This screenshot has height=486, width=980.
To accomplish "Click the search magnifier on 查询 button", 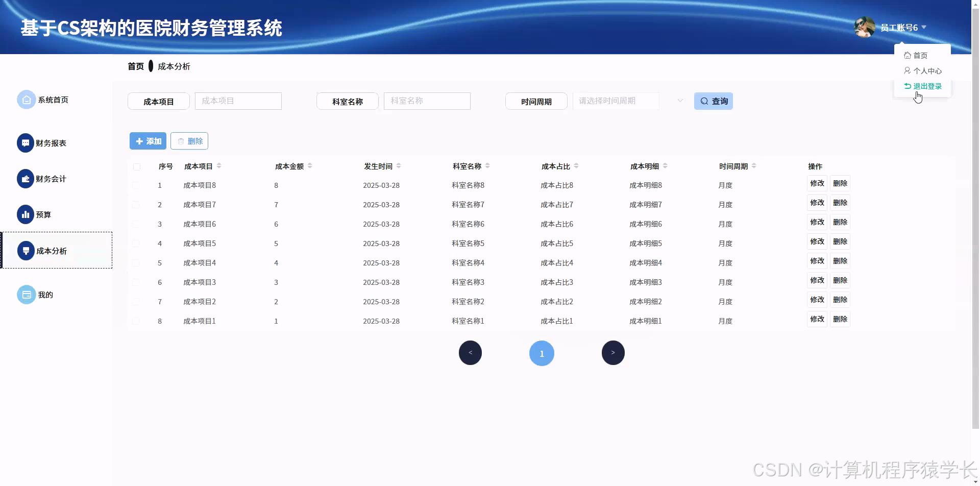I will pos(704,101).
